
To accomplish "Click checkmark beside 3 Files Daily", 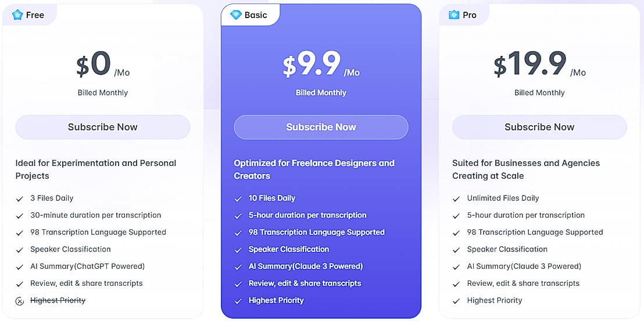I will 20,198.
